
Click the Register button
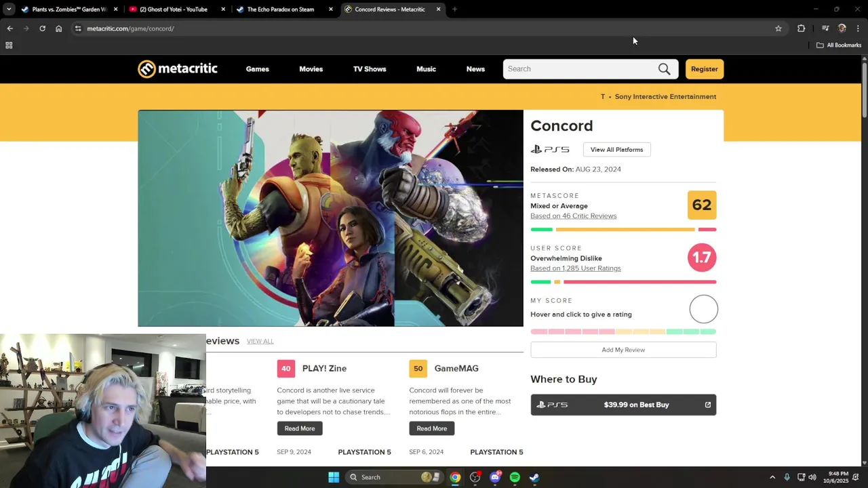[x=704, y=69]
